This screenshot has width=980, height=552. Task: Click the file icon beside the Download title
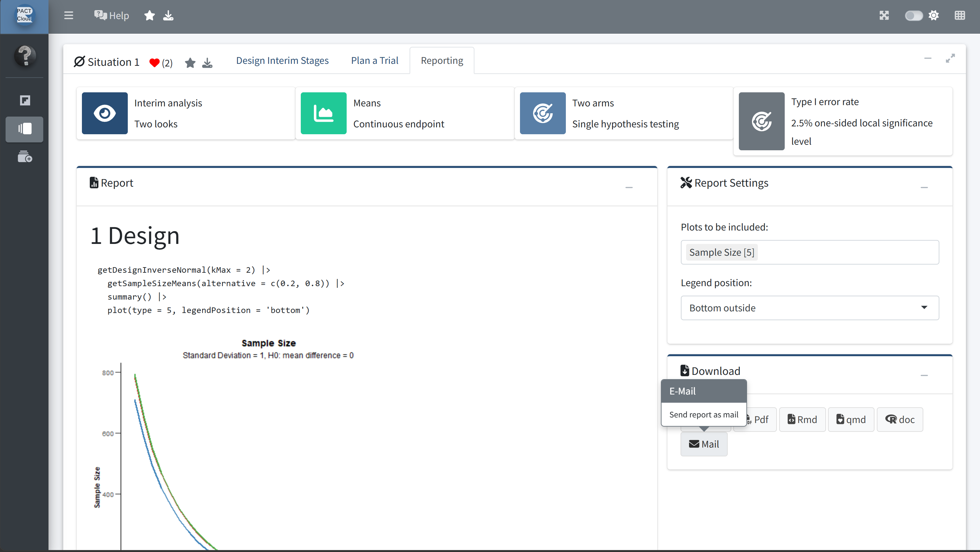pyautogui.click(x=684, y=371)
